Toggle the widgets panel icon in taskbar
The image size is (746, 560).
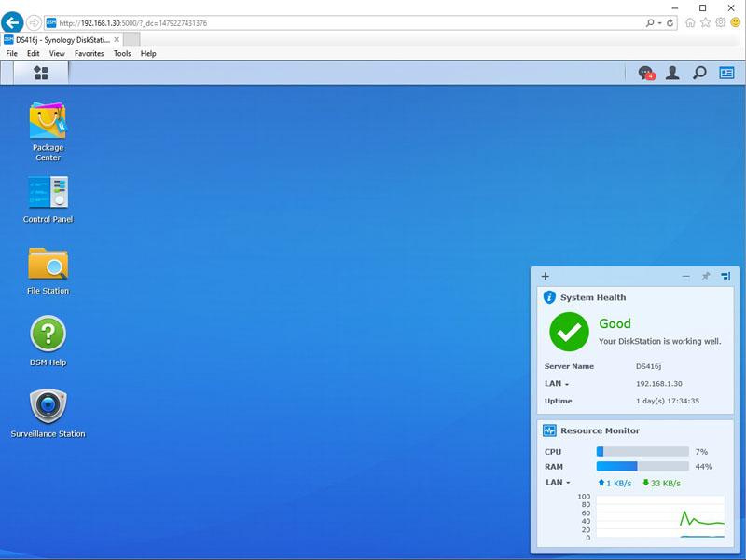[726, 73]
